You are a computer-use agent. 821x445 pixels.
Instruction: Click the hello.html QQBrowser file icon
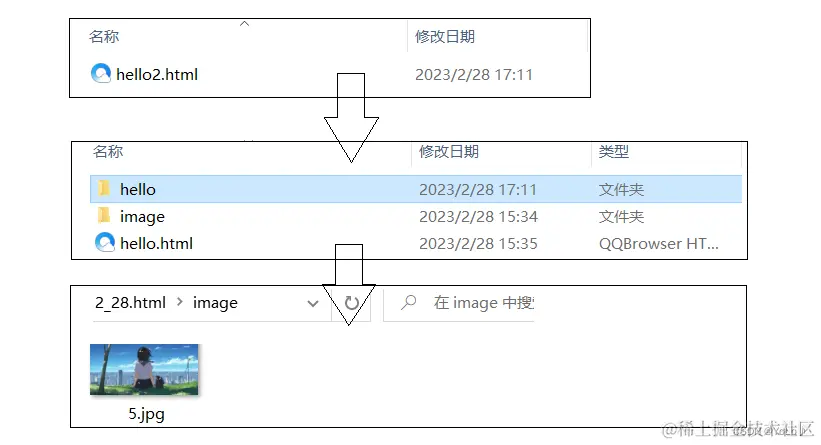(x=105, y=242)
